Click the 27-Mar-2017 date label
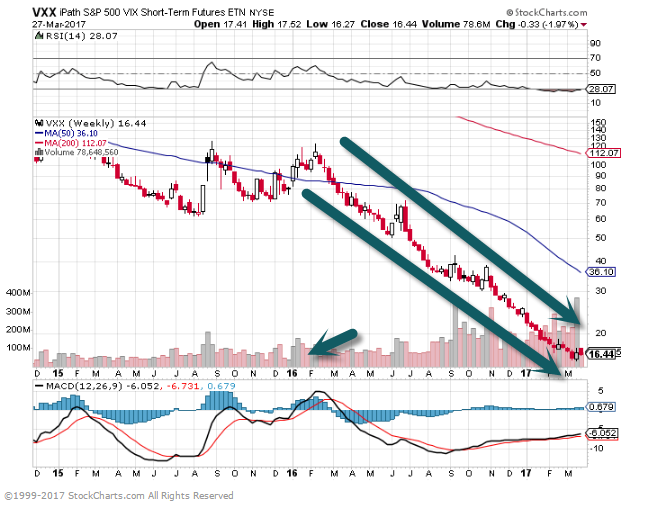This screenshot has width=646, height=509. (x=59, y=24)
